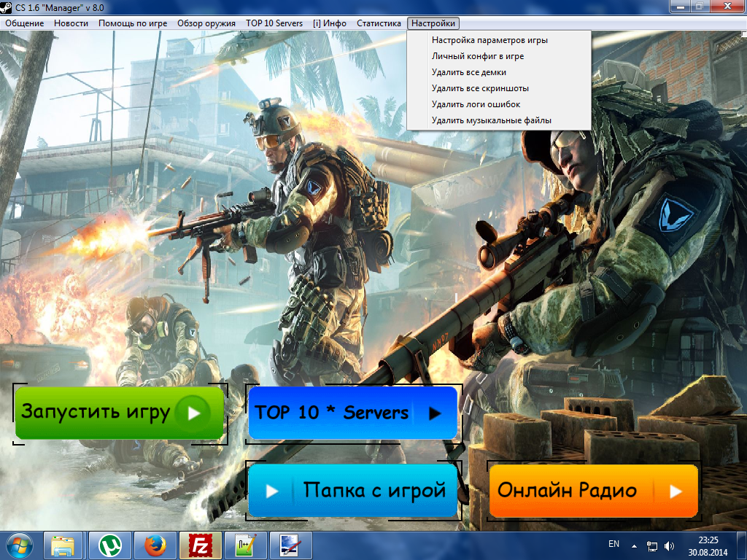
Task: Close the CS 1.6 Manager window
Action: click(x=727, y=7)
